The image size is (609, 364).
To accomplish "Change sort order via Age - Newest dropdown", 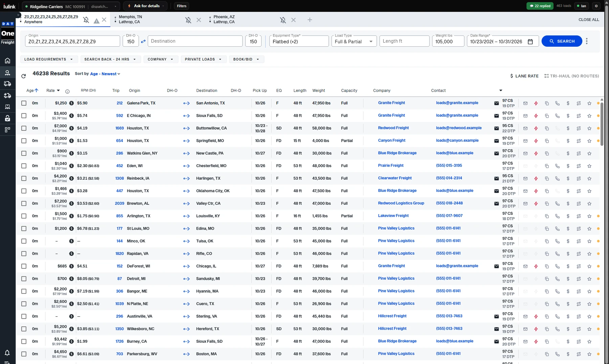I will [x=105, y=74].
